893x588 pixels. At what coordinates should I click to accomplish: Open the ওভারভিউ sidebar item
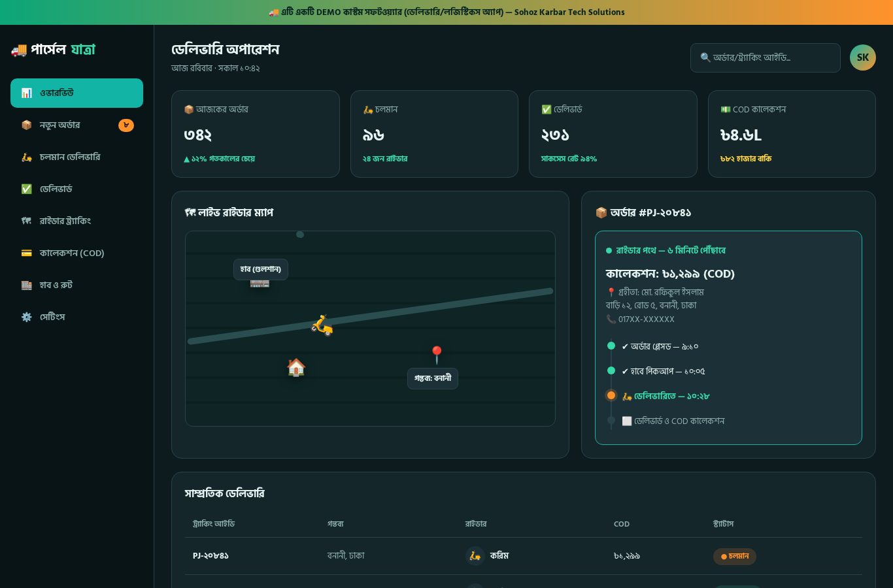tap(76, 93)
